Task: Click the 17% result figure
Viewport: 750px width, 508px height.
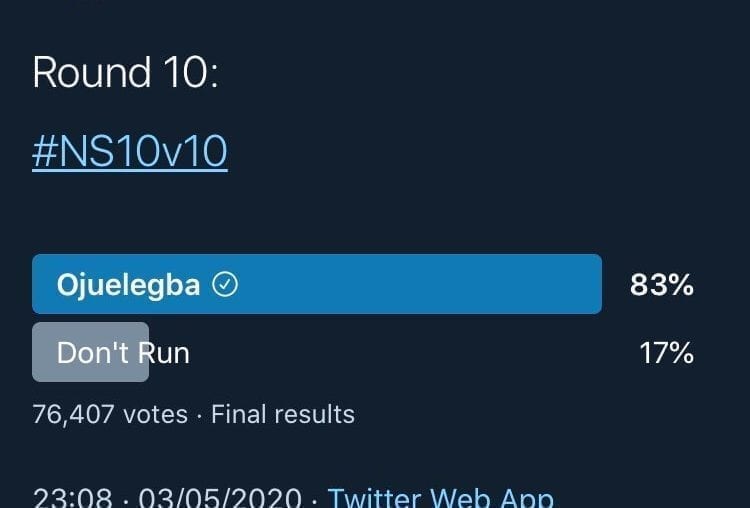Action: (x=666, y=352)
